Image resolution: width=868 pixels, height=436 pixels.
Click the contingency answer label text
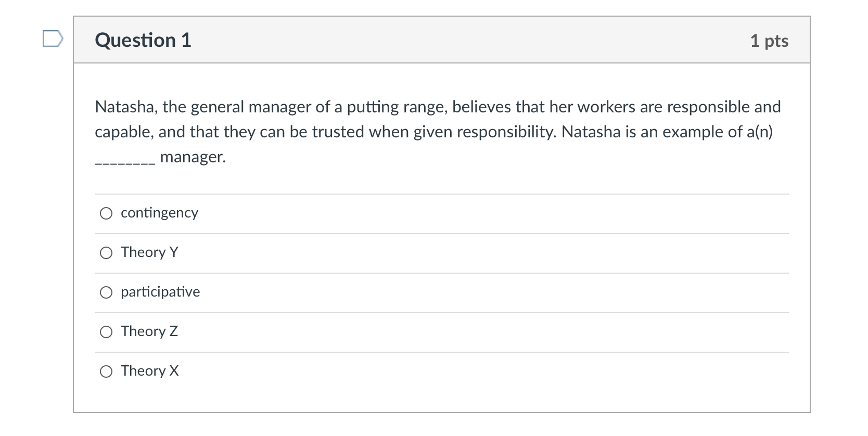click(159, 213)
